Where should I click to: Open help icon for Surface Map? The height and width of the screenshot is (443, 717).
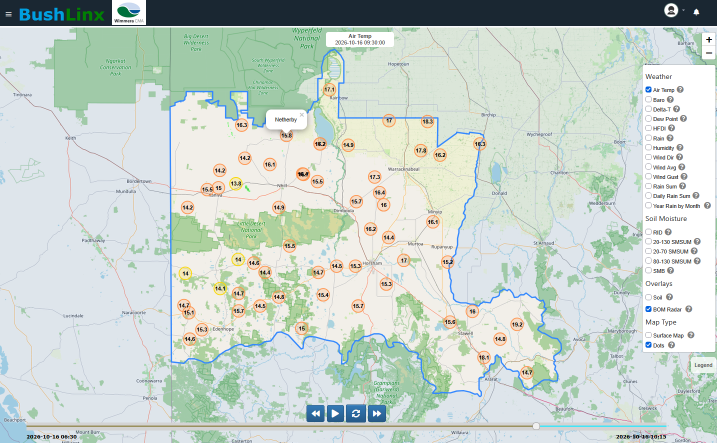click(x=691, y=335)
